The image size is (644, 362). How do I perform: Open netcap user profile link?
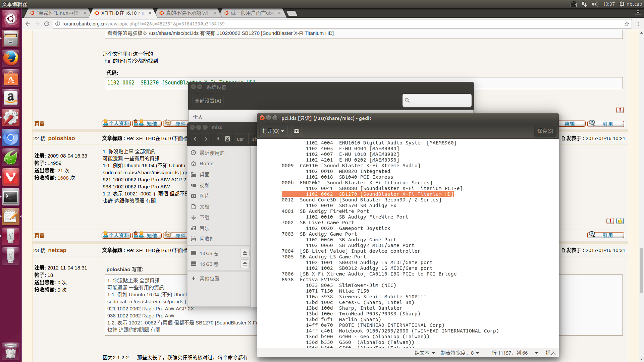pyautogui.click(x=57, y=250)
